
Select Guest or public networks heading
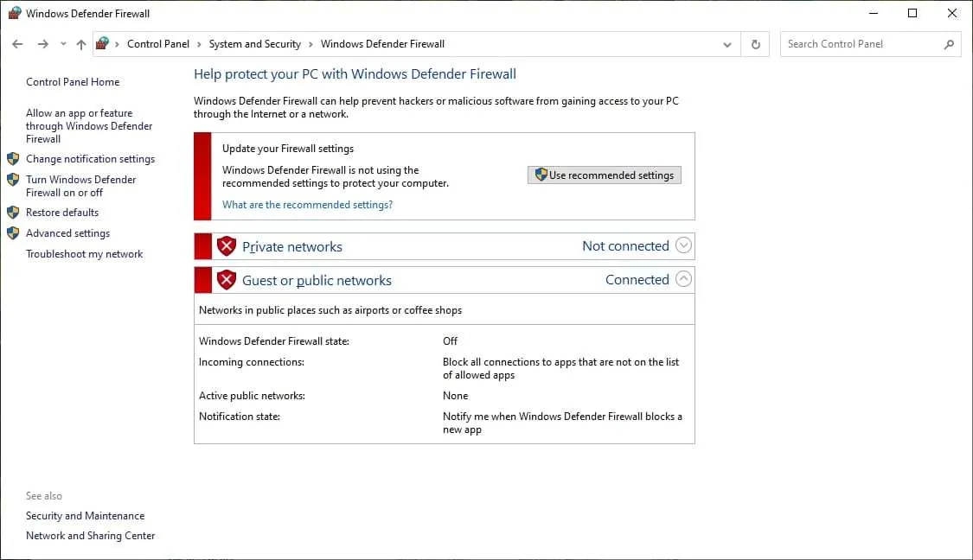point(317,280)
